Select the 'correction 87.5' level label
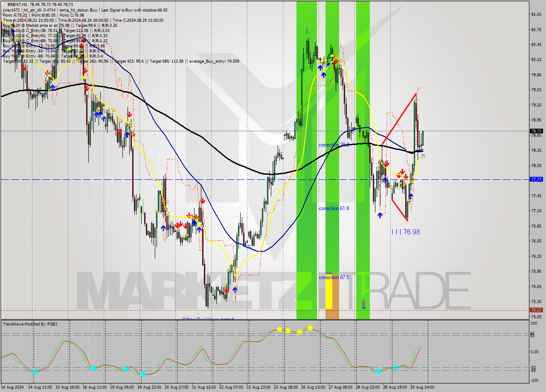This screenshot has height=392, width=546. tap(334, 277)
